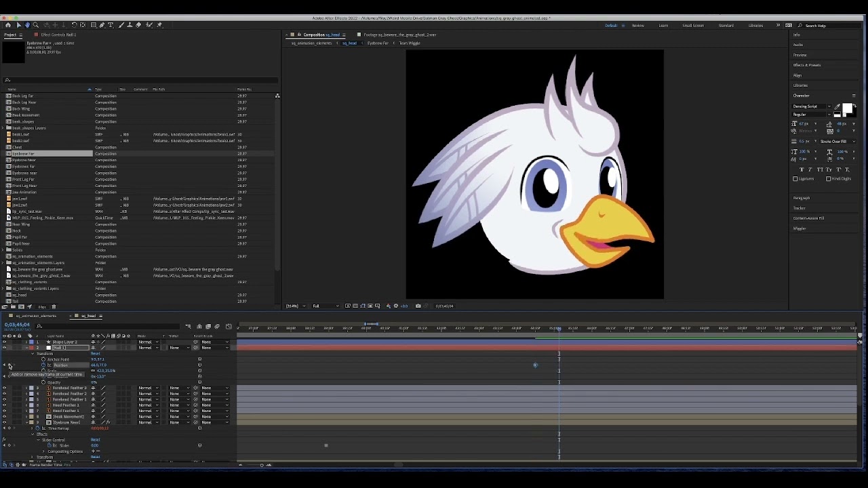Click Reset for the Null 1 Transform
Viewport: 868px width, 488px height.
click(x=95, y=354)
